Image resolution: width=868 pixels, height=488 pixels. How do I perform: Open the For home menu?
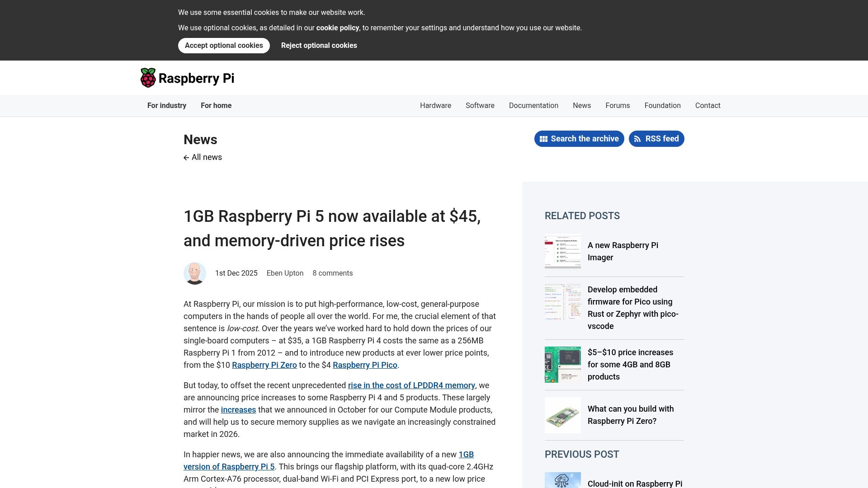click(x=216, y=106)
